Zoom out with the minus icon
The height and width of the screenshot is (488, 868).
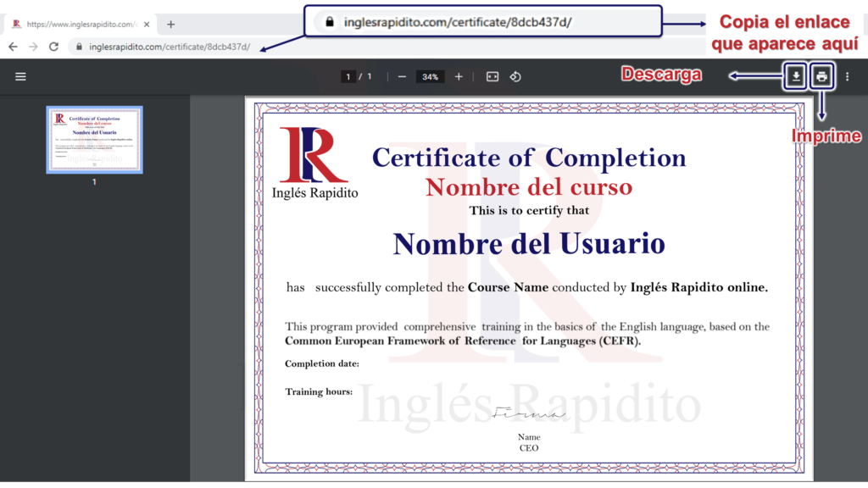[x=402, y=77]
